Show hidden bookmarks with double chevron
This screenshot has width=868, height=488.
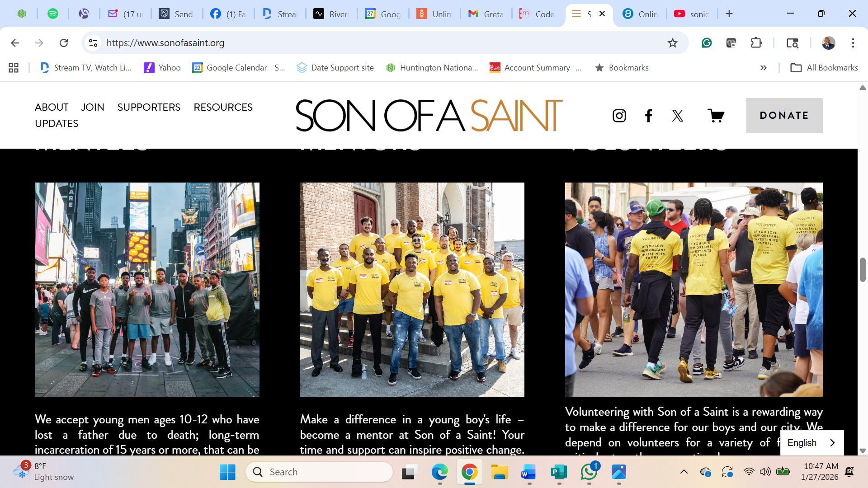tap(763, 68)
